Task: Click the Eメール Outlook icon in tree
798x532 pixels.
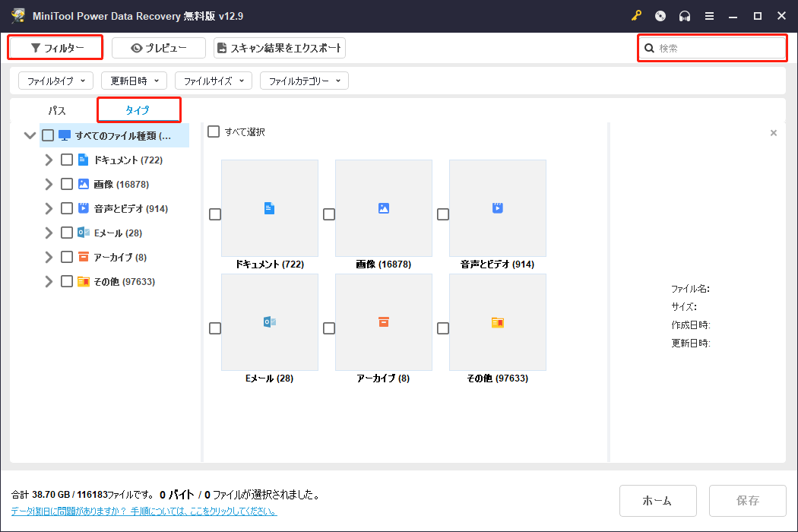Action: pyautogui.click(x=84, y=233)
